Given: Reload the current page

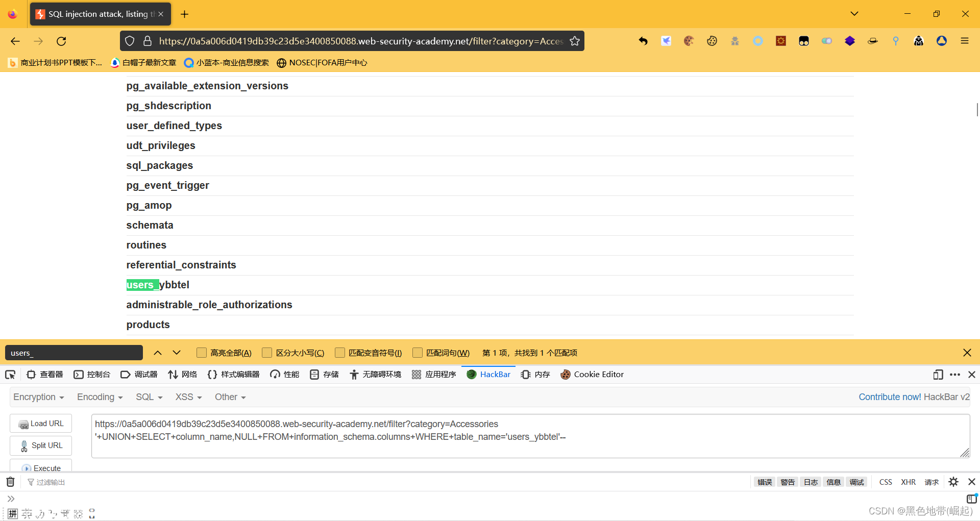Looking at the screenshot, I should (x=61, y=41).
